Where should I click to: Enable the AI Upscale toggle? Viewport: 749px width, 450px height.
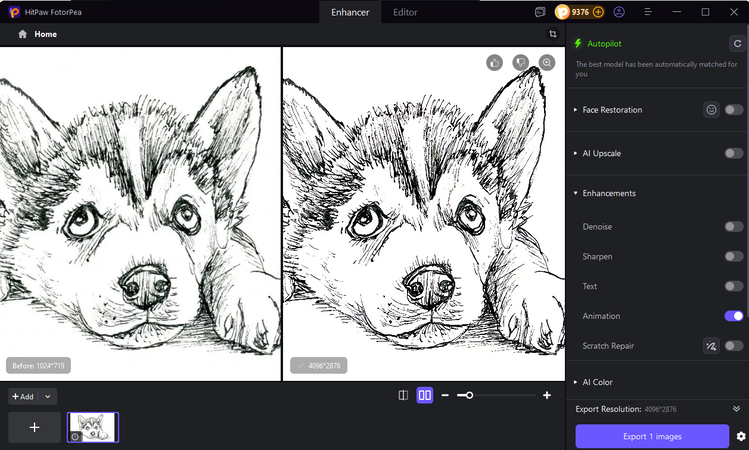734,154
